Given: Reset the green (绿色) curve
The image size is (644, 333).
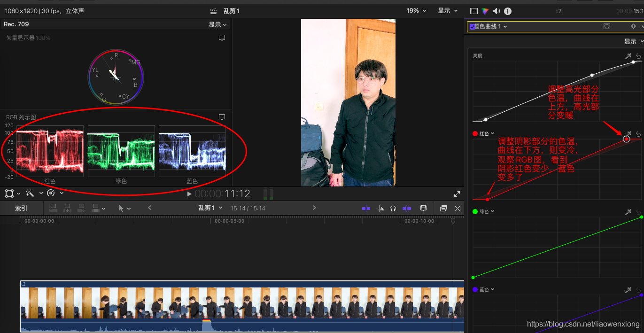Looking at the screenshot, I should coord(638,212).
